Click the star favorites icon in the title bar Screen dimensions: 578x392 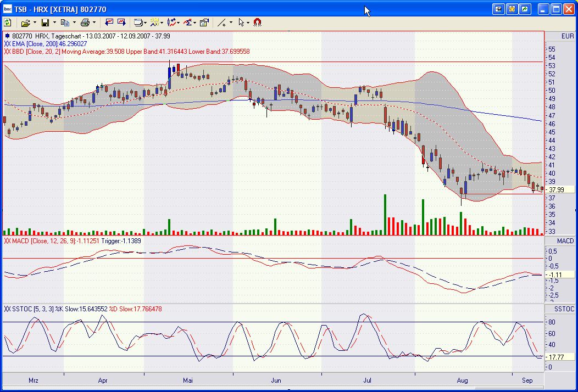coord(512,9)
